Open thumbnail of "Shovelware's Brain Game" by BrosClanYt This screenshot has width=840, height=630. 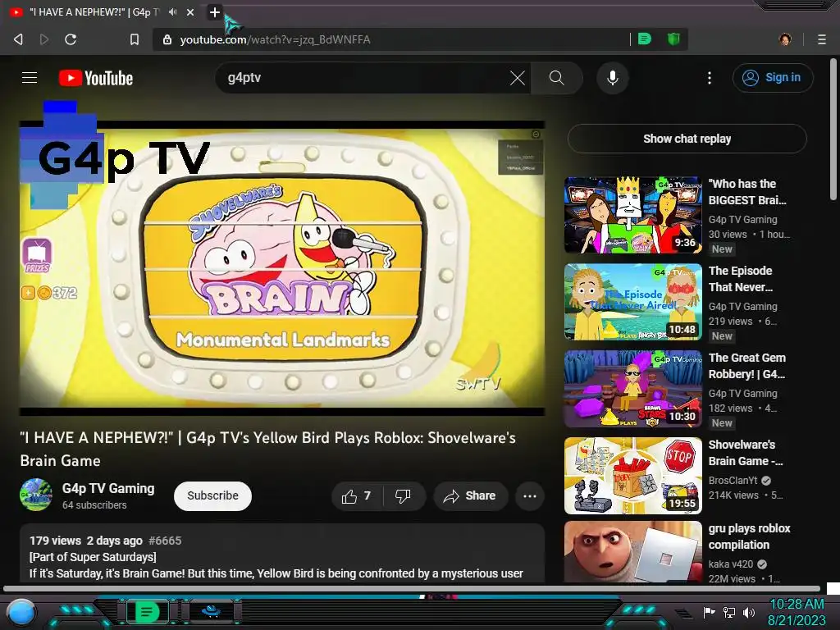point(632,476)
